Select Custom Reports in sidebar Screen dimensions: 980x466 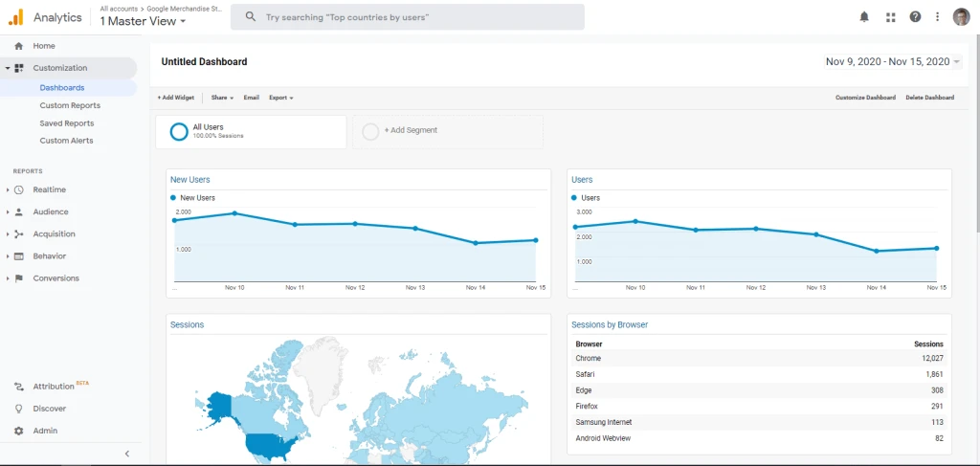pos(70,105)
